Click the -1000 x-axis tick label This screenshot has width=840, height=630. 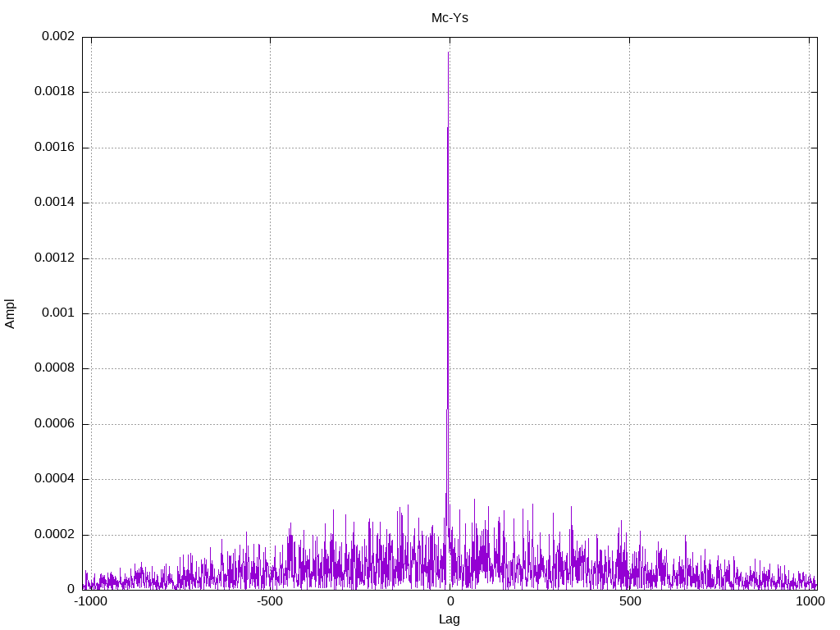[90, 601]
